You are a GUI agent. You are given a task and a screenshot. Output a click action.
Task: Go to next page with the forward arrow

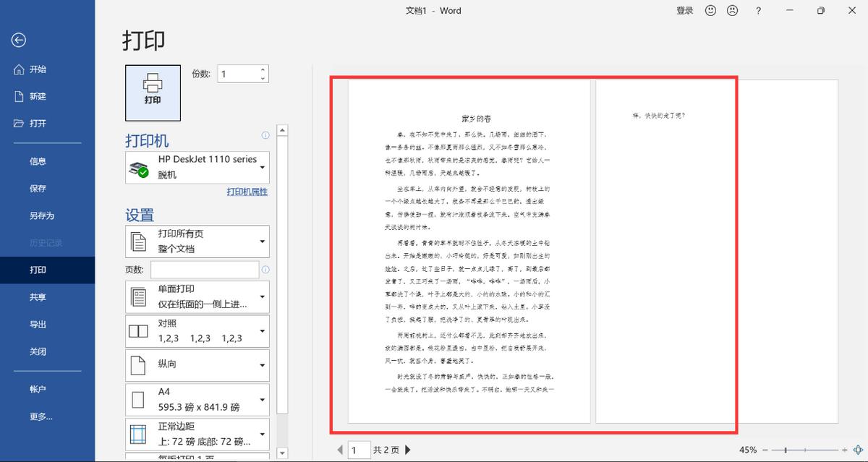tap(407, 449)
